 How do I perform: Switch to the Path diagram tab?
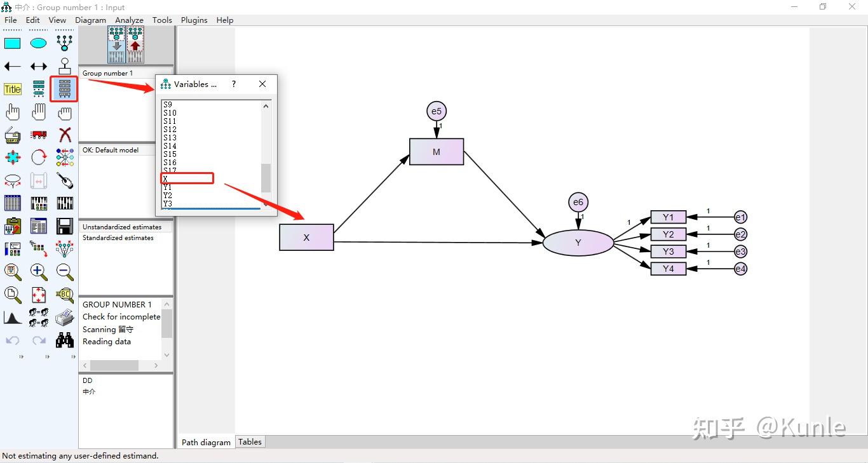pos(207,442)
